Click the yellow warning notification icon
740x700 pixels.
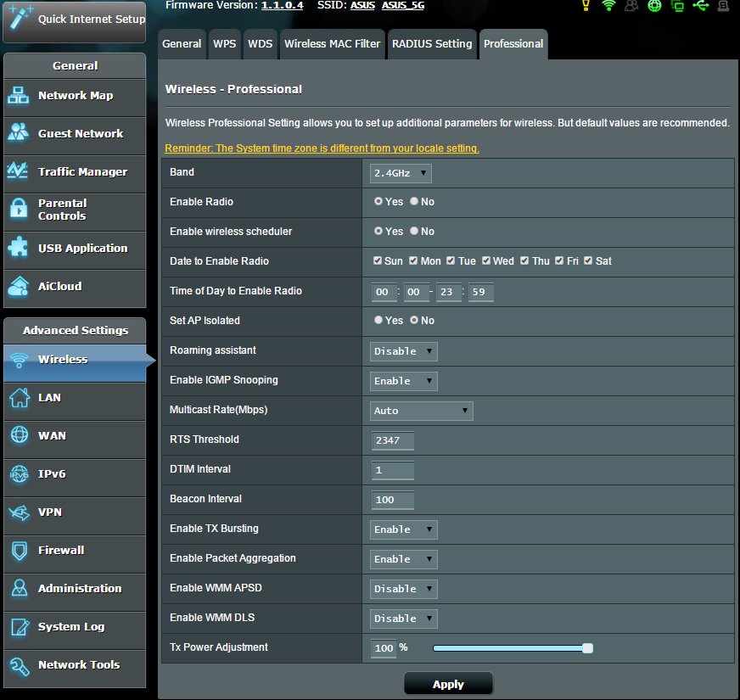[x=586, y=6]
